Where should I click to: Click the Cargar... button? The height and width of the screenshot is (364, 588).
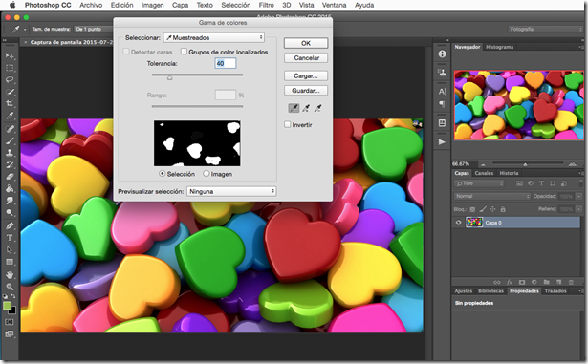click(x=306, y=75)
